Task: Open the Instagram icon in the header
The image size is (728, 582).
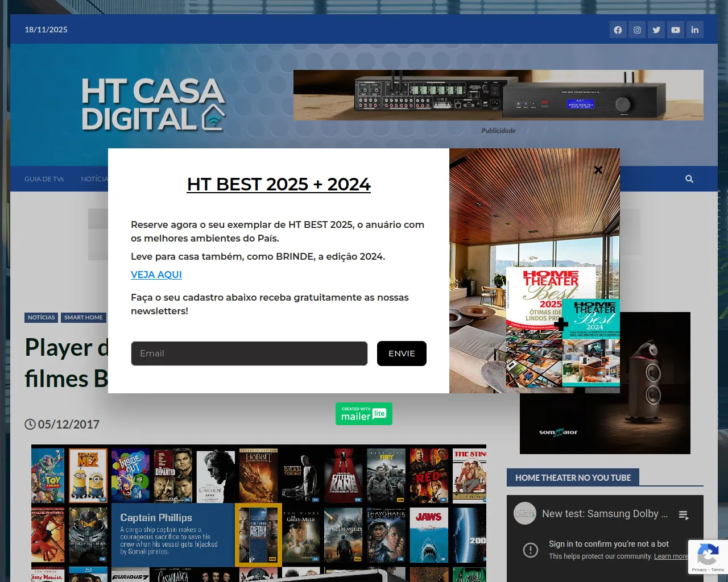Action: (637, 30)
